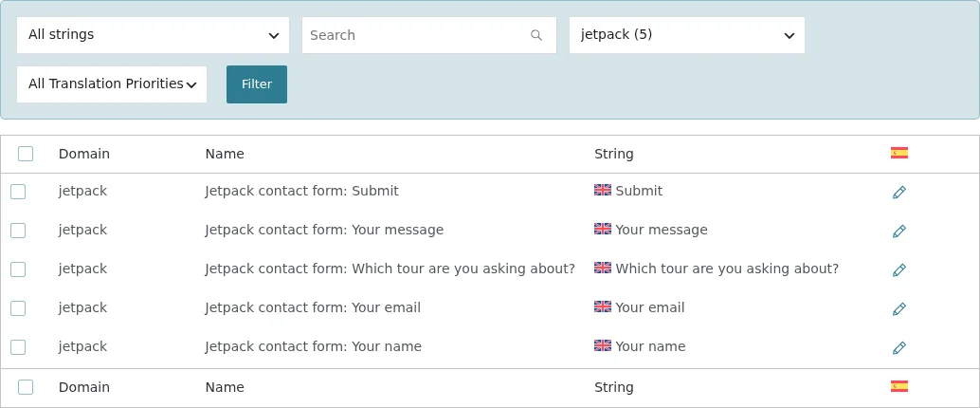This screenshot has height=408, width=980.
Task: Select the Your email row checkbox
Action: [18, 308]
